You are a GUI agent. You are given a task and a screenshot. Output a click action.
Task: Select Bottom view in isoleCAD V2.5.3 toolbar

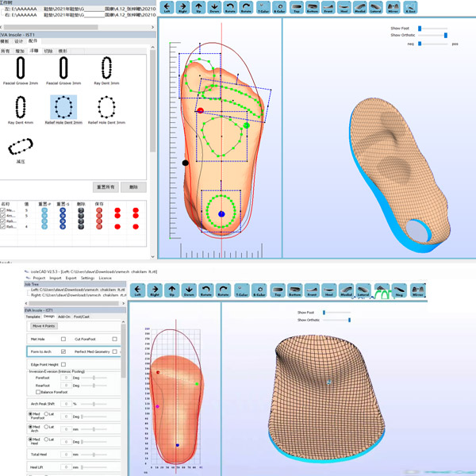(x=294, y=290)
